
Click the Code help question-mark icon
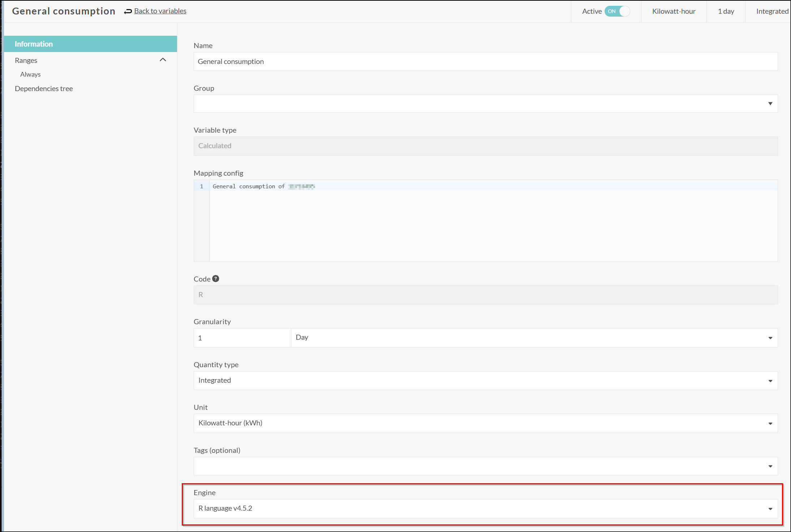click(x=216, y=279)
